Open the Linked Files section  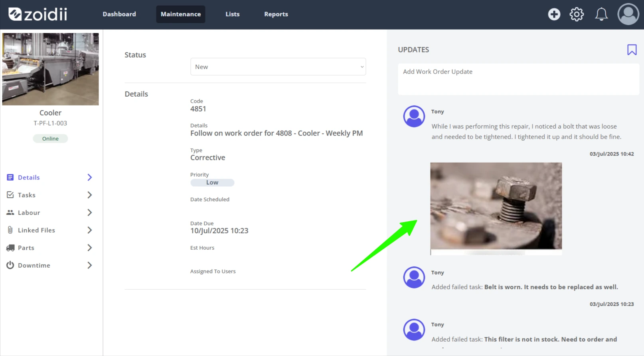tap(36, 230)
